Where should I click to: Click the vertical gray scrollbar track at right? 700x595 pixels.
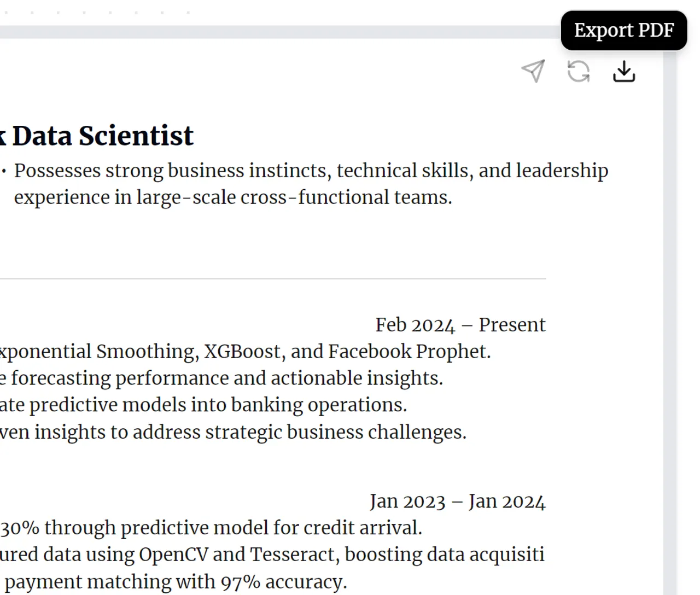click(x=670, y=328)
